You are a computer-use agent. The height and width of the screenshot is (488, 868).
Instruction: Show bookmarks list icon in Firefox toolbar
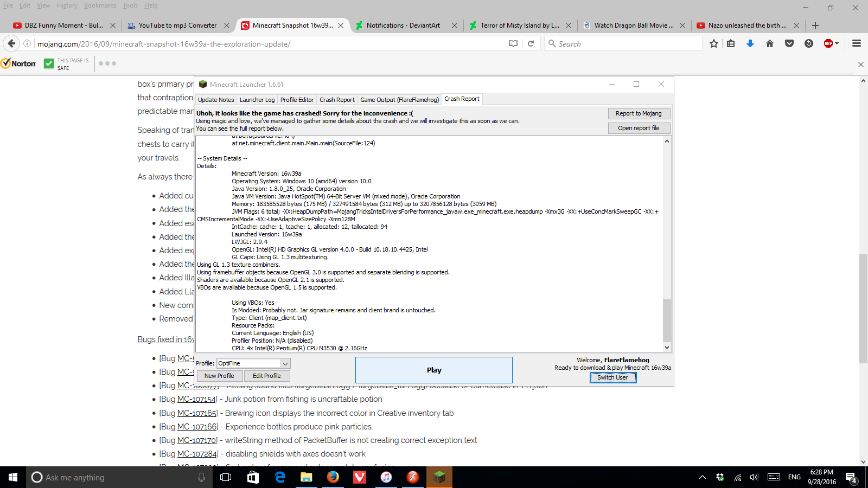point(731,43)
